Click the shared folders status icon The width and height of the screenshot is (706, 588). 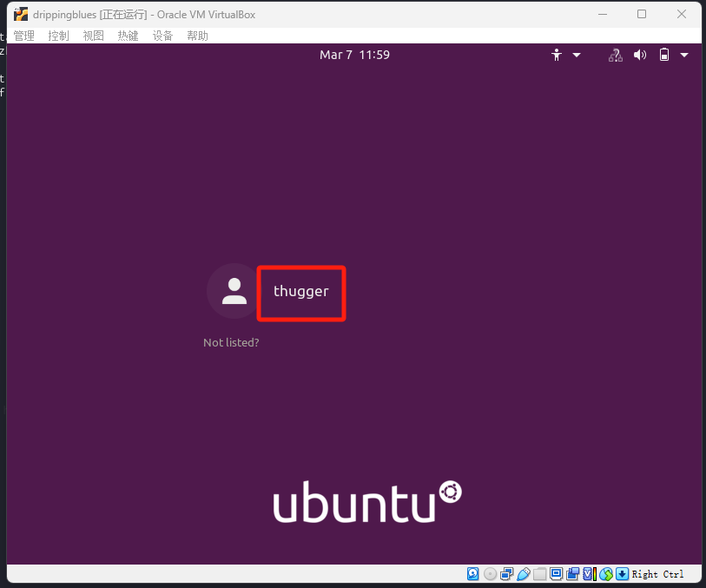point(540,573)
